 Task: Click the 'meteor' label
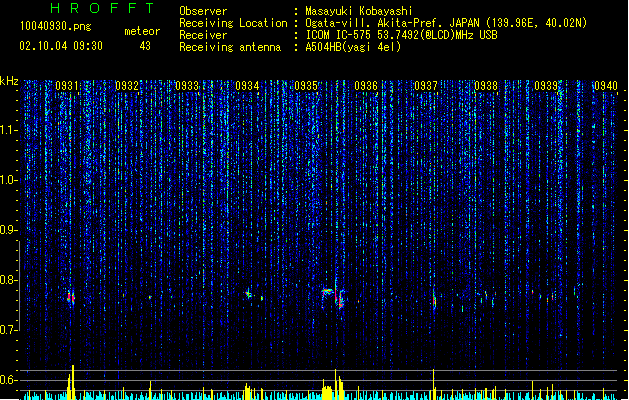(142, 31)
